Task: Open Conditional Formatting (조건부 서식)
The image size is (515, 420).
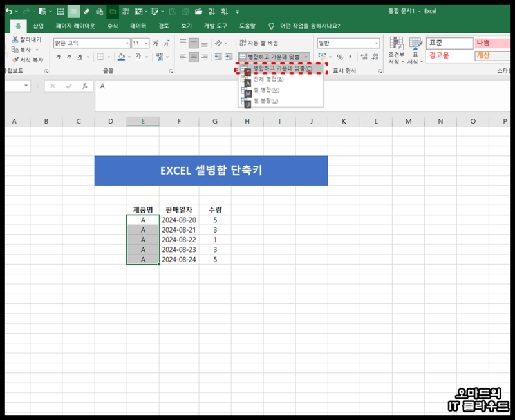Action: [x=396, y=51]
